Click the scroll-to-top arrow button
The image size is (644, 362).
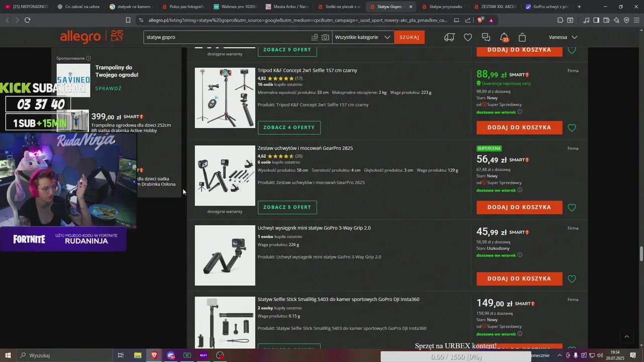[x=626, y=337]
